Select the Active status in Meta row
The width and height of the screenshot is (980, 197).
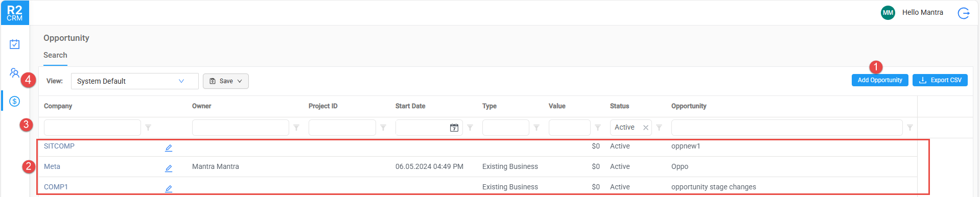pos(620,166)
